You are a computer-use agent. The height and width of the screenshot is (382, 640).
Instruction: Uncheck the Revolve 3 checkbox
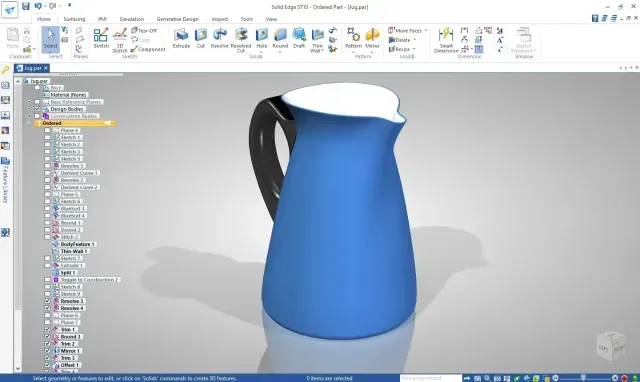pyautogui.click(x=47, y=301)
